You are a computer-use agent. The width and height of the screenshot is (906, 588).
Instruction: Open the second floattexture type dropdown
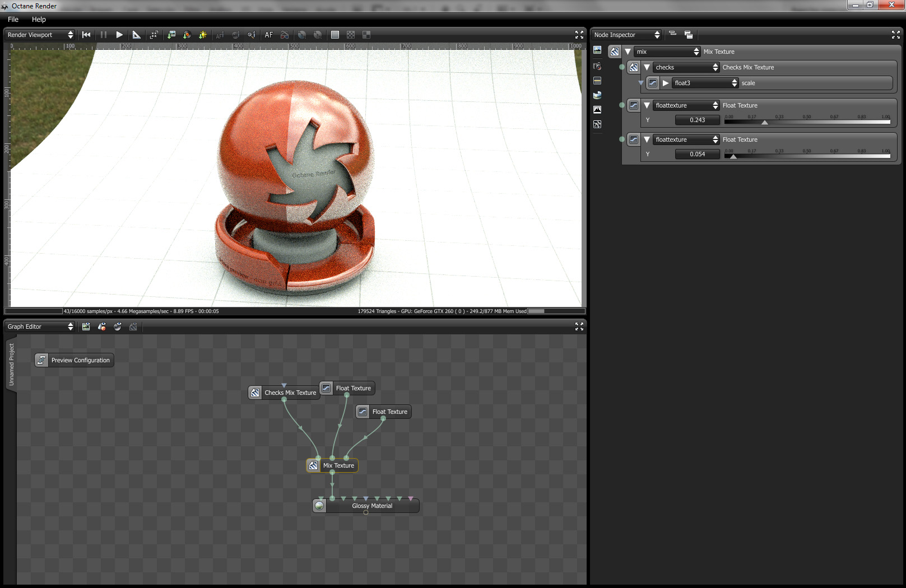[686, 139]
